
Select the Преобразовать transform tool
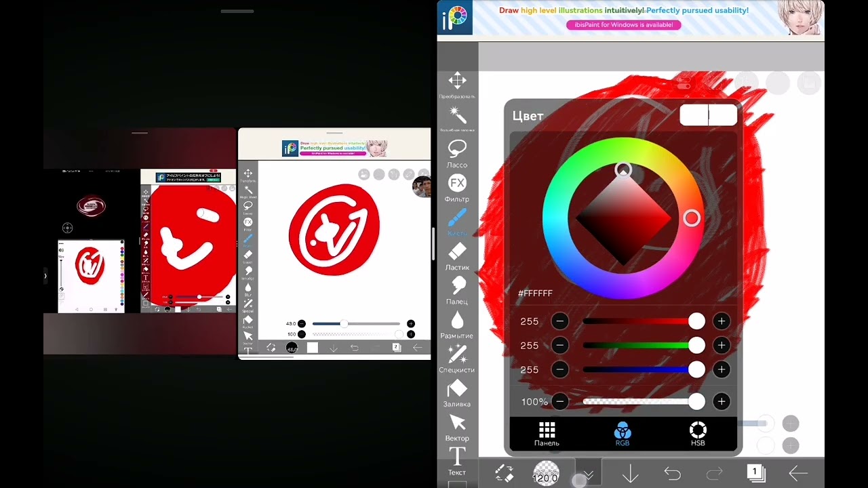[457, 85]
